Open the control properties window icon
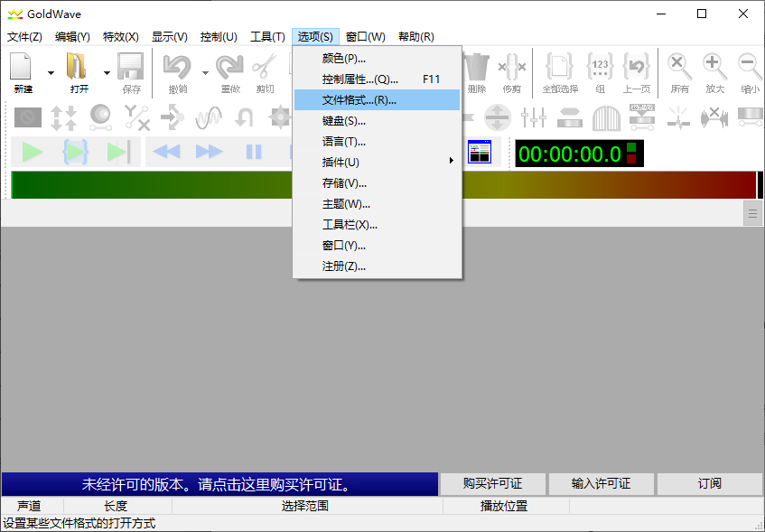The image size is (765, 532). (x=480, y=152)
